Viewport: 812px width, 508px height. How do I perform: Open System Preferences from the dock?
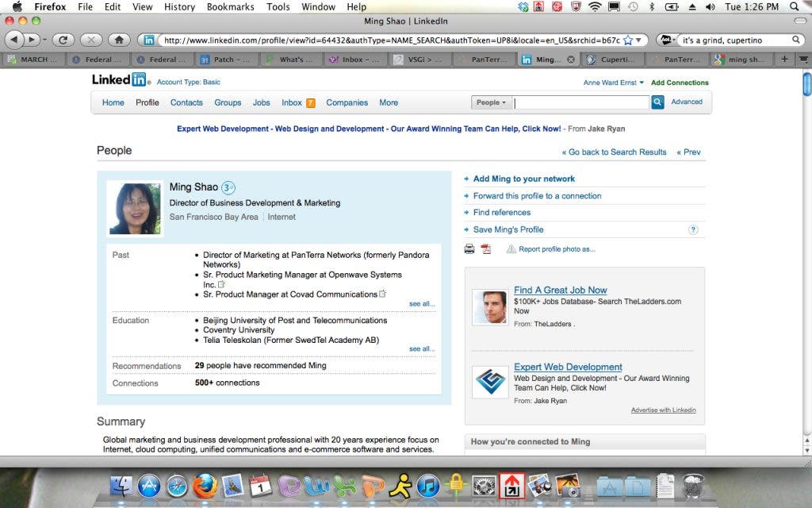(485, 487)
